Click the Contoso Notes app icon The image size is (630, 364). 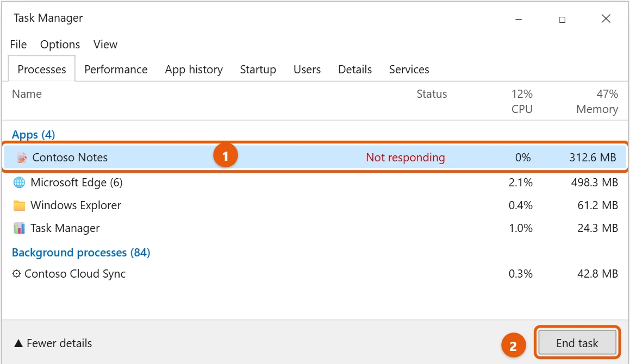22,158
